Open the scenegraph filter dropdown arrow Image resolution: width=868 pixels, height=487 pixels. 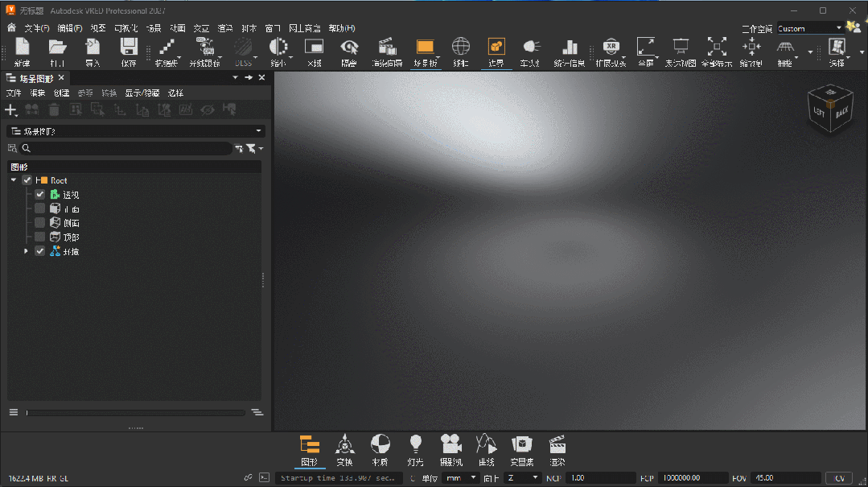coord(261,148)
